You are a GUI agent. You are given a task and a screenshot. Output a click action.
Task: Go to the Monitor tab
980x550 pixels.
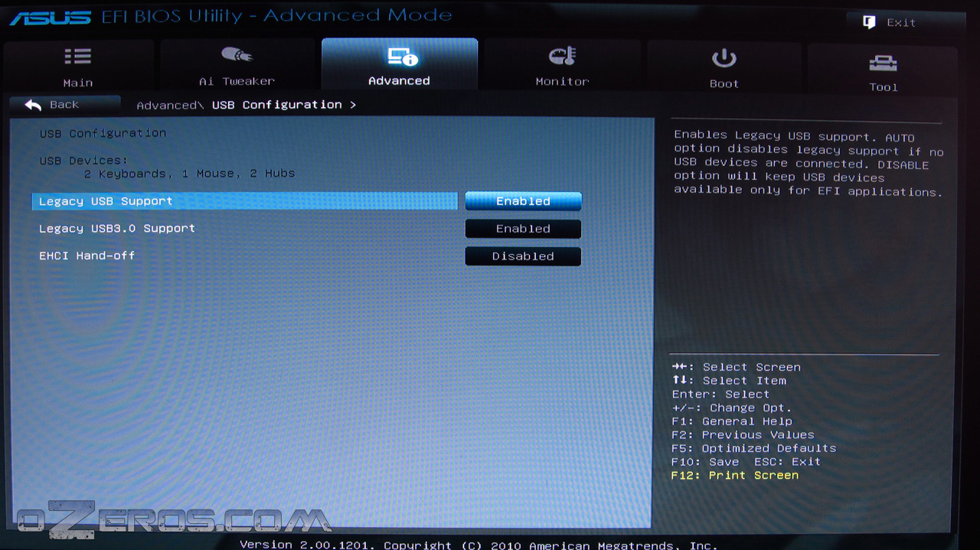[563, 66]
